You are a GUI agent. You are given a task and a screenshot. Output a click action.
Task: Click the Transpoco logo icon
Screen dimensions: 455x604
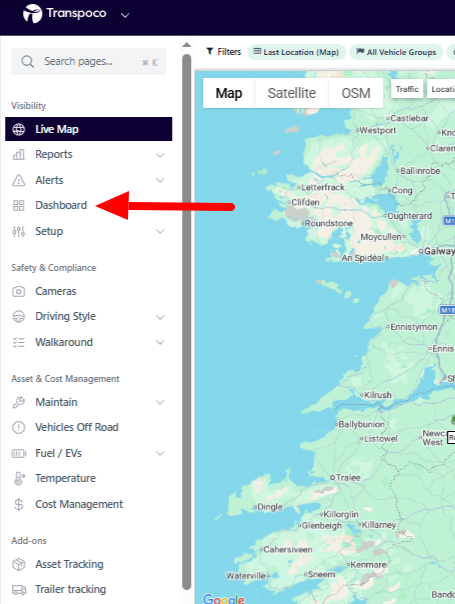click(x=32, y=14)
